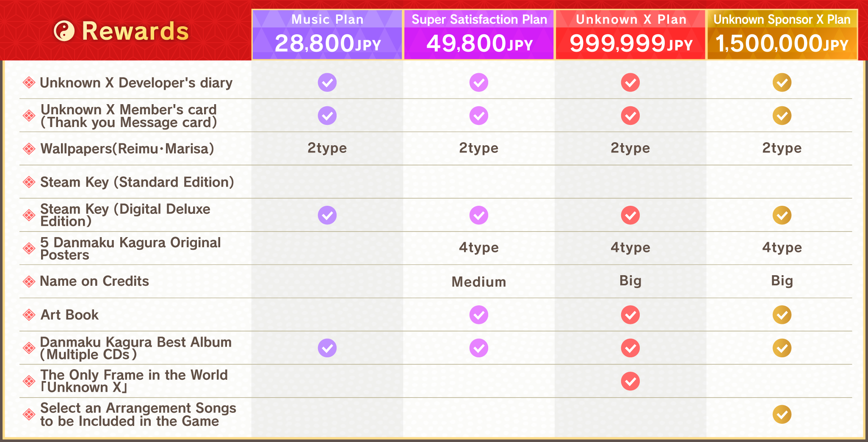Click the Rewards title text
Screen dimensions: 868x442
pos(135,31)
